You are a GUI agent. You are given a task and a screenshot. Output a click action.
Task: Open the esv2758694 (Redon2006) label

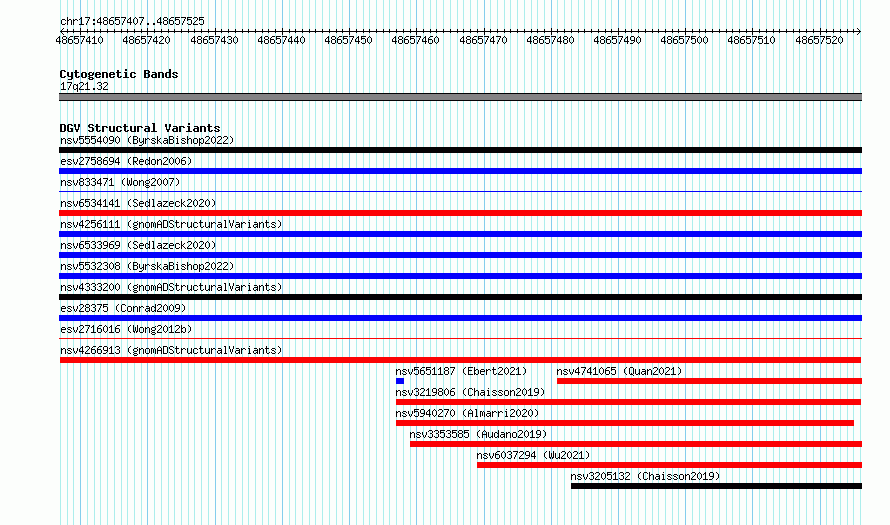point(126,161)
